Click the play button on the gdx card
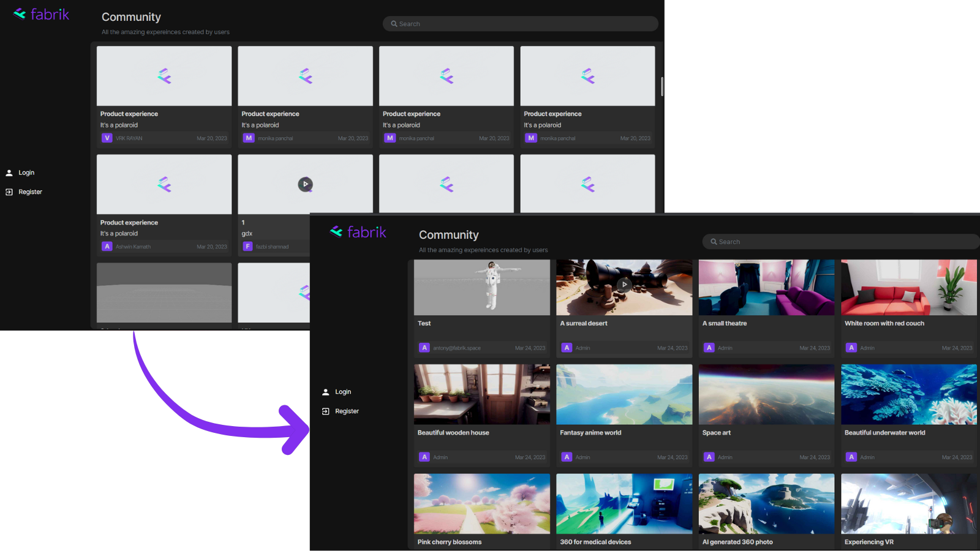This screenshot has width=980, height=551. [305, 184]
